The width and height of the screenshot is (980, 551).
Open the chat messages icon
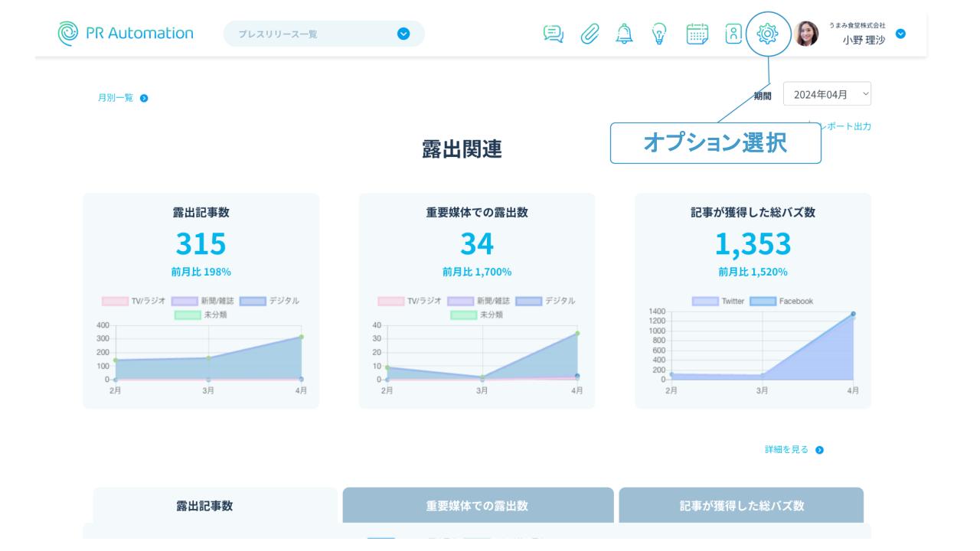coord(552,33)
